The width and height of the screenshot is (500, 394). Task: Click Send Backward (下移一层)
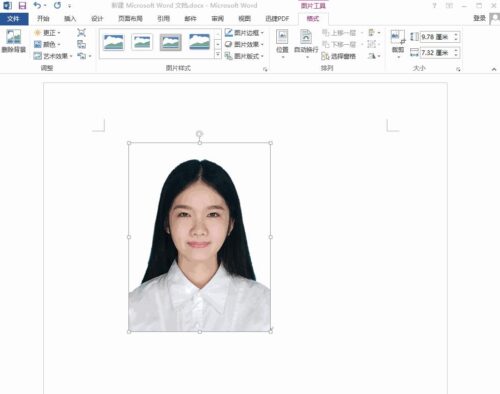tap(339, 44)
